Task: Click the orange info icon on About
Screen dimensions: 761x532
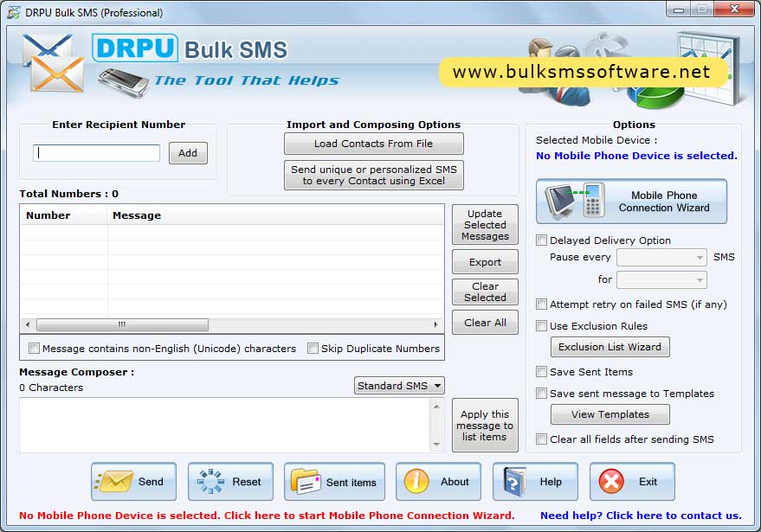Action: [x=416, y=482]
